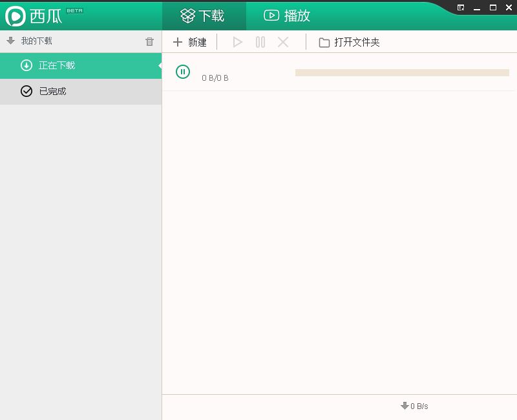Click the checkmark icon on 已完成

26,91
